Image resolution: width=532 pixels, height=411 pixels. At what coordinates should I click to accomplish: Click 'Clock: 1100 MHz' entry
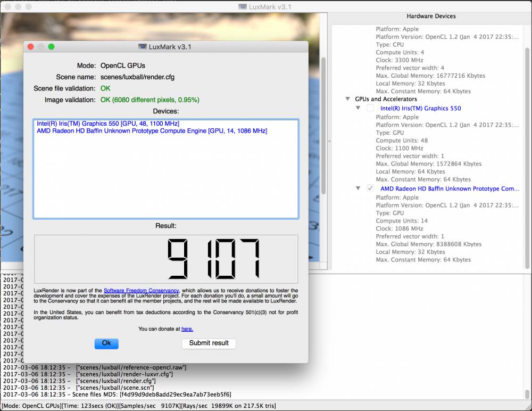coord(400,149)
